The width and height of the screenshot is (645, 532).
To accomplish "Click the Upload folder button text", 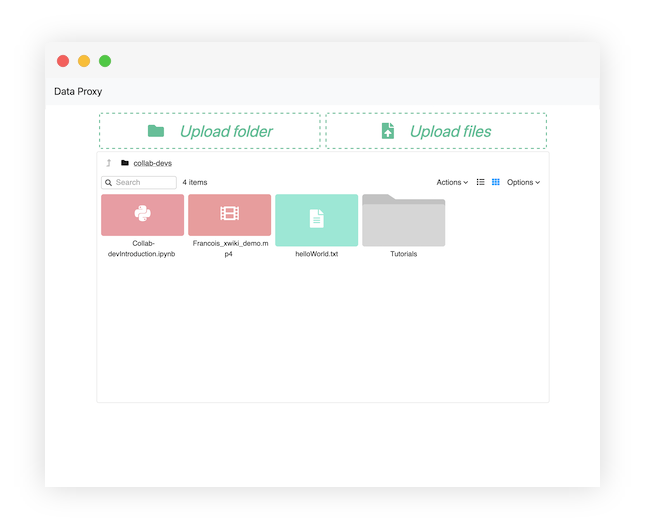I will click(x=226, y=131).
